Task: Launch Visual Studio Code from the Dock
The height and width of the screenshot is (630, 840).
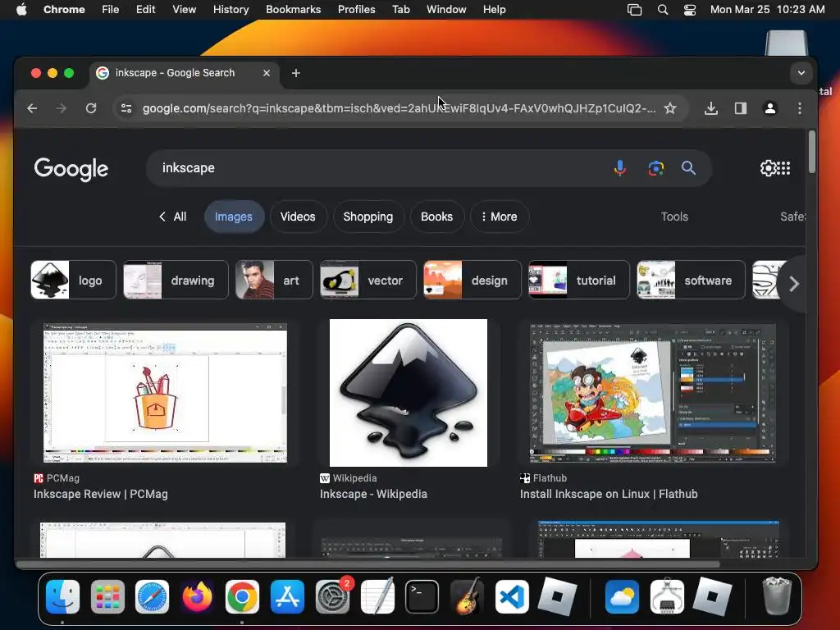Action: [512, 597]
